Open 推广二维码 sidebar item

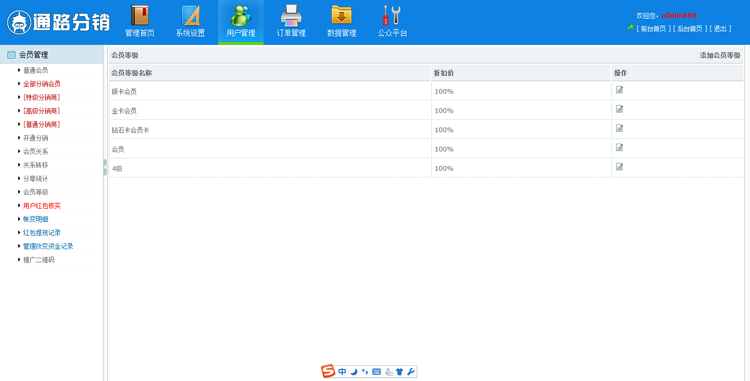[39, 260]
